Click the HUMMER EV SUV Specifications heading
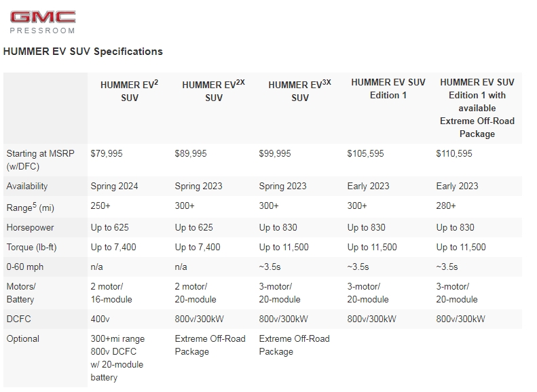The height and width of the screenshot is (392, 537). click(x=83, y=52)
